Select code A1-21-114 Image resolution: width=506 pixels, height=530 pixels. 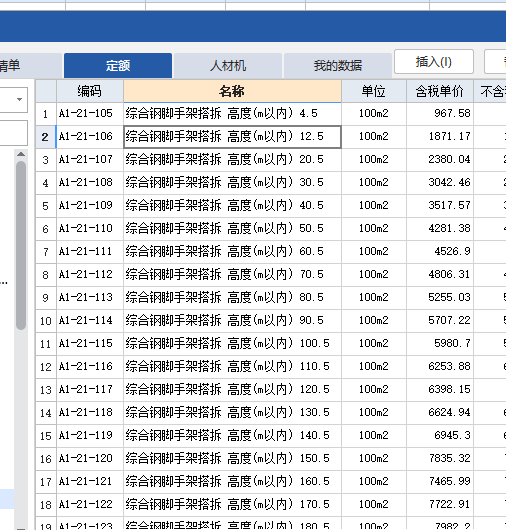pos(86,320)
